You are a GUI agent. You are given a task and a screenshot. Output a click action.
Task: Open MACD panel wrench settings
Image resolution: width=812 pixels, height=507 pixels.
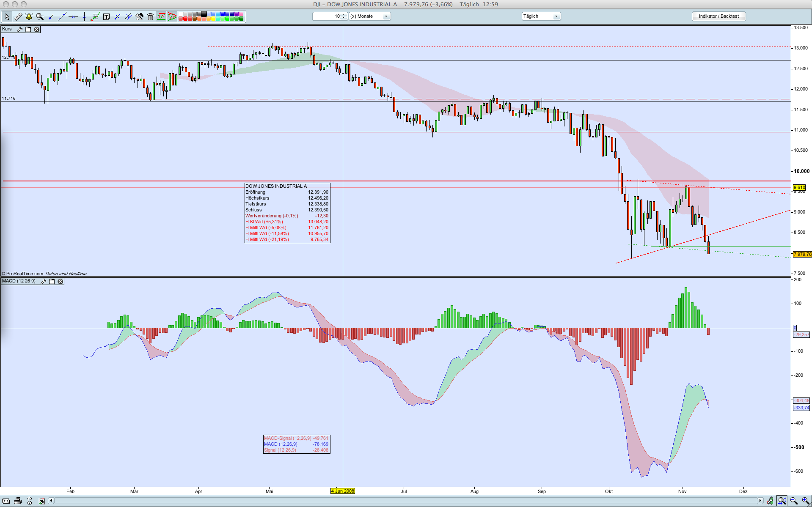pos(43,281)
